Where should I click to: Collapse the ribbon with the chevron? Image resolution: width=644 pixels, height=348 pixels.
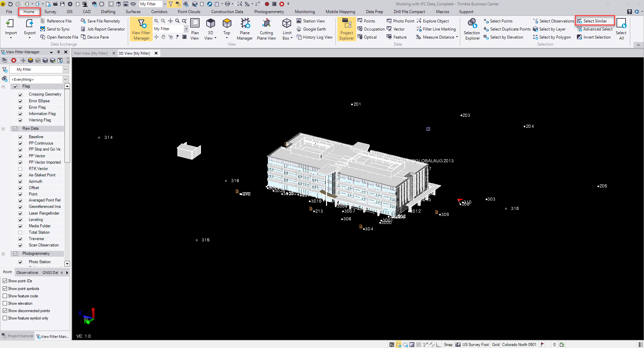[638, 45]
